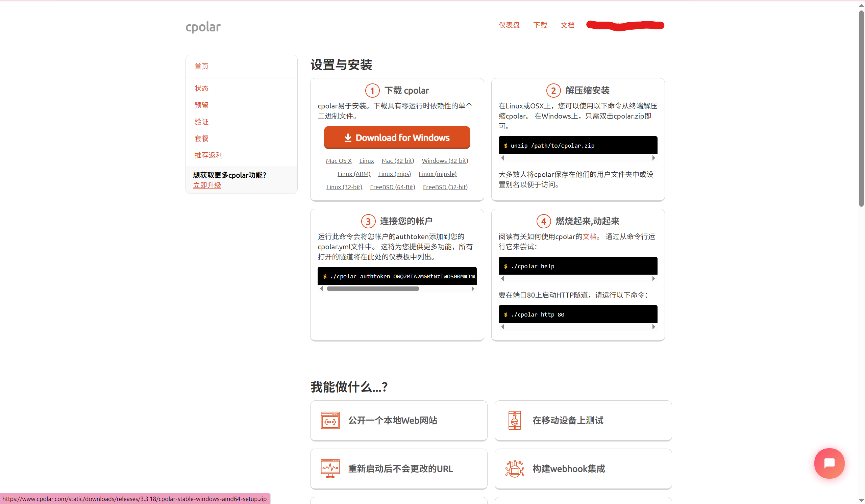865x504 pixels.
Task: Open the 重新启动后不会更改的URL card
Action: pyautogui.click(x=398, y=469)
